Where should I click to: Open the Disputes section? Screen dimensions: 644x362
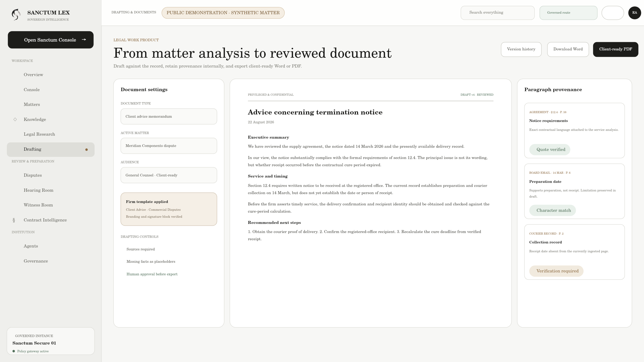pos(51,175)
